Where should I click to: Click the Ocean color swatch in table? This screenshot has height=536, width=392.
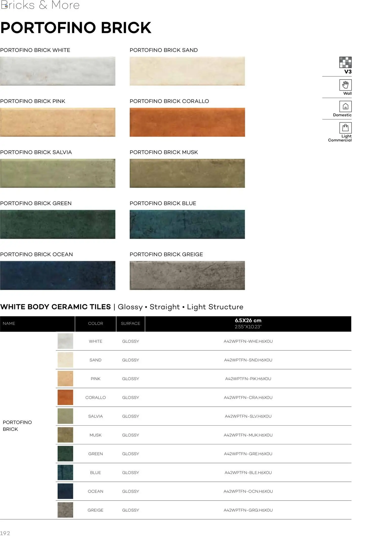pyautogui.click(x=65, y=491)
